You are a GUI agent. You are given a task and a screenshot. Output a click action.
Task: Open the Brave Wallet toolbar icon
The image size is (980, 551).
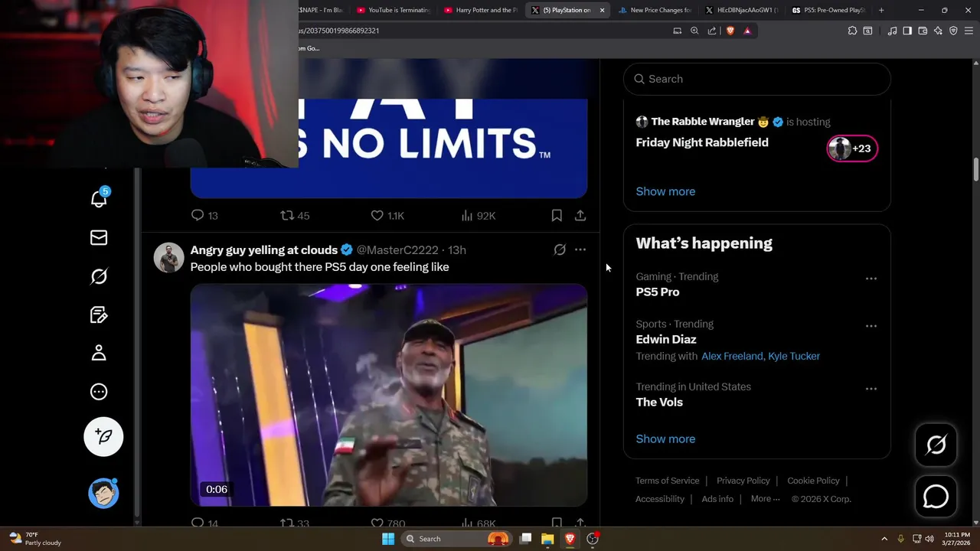point(923,31)
